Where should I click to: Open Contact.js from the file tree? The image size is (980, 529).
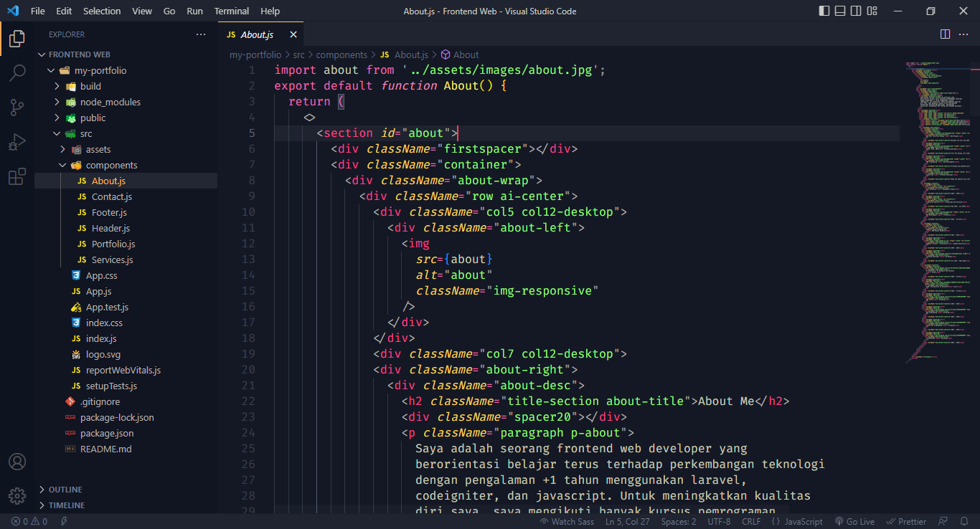[111, 196]
